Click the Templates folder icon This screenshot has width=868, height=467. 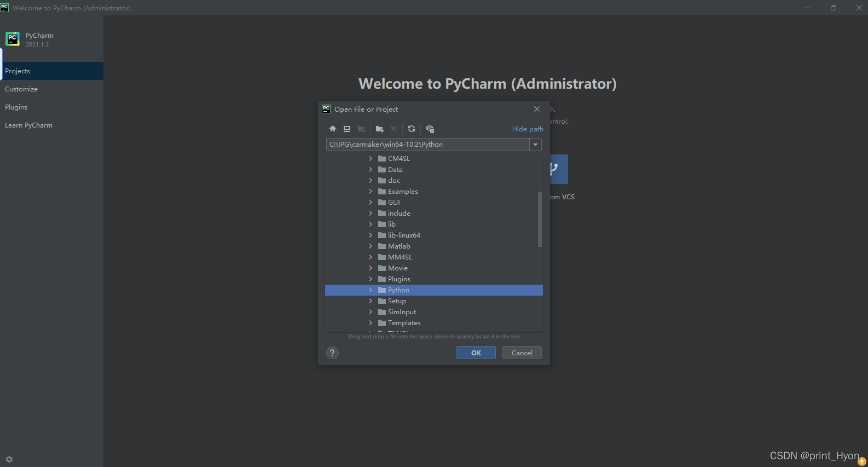tap(382, 323)
